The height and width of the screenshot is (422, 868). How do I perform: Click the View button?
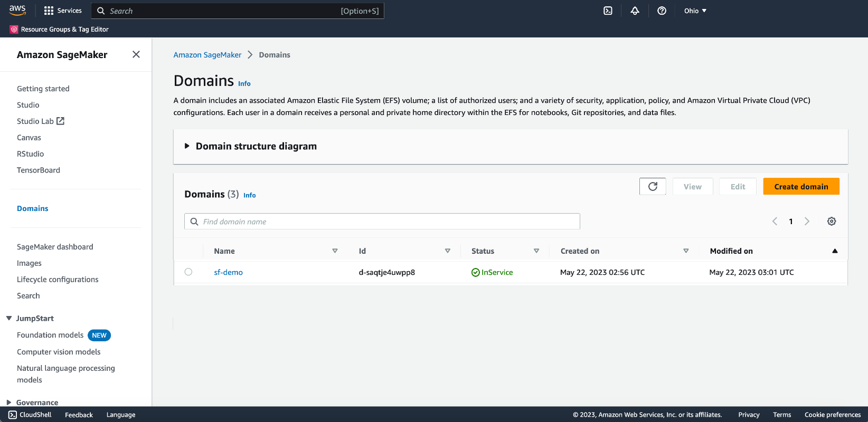coord(693,186)
